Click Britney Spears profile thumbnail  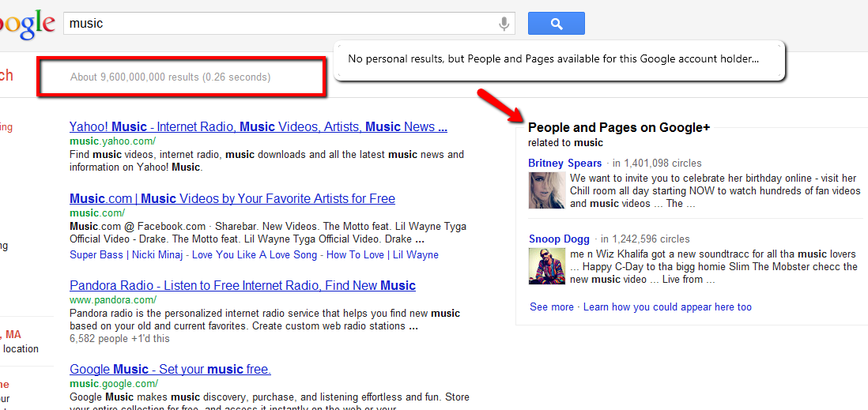pos(547,190)
